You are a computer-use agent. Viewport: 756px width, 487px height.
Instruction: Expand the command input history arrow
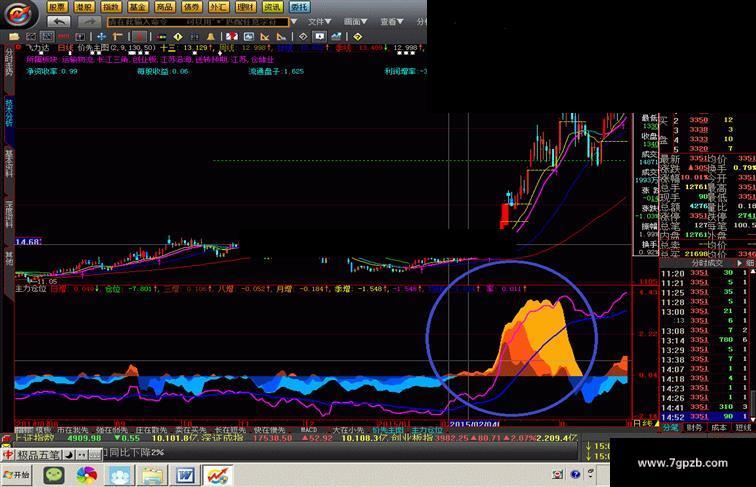coord(294,22)
